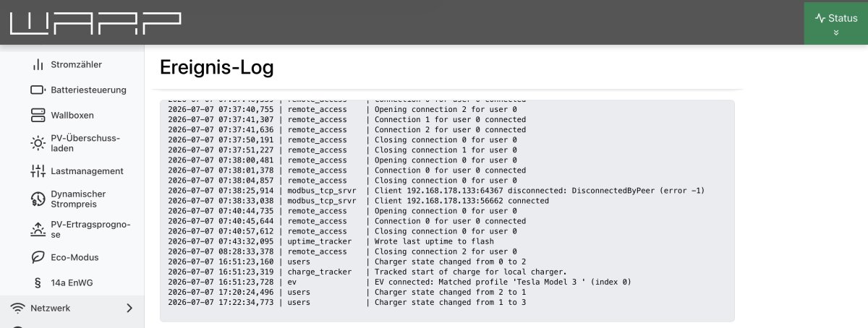Click the Netzwerk wifi icon
The width and height of the screenshot is (868, 328).
point(17,308)
